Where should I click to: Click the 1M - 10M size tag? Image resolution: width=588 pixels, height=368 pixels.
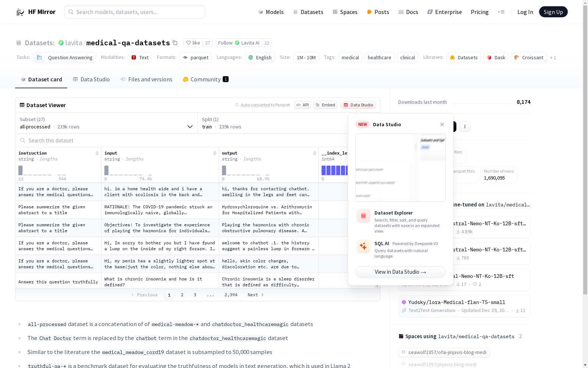(x=306, y=57)
